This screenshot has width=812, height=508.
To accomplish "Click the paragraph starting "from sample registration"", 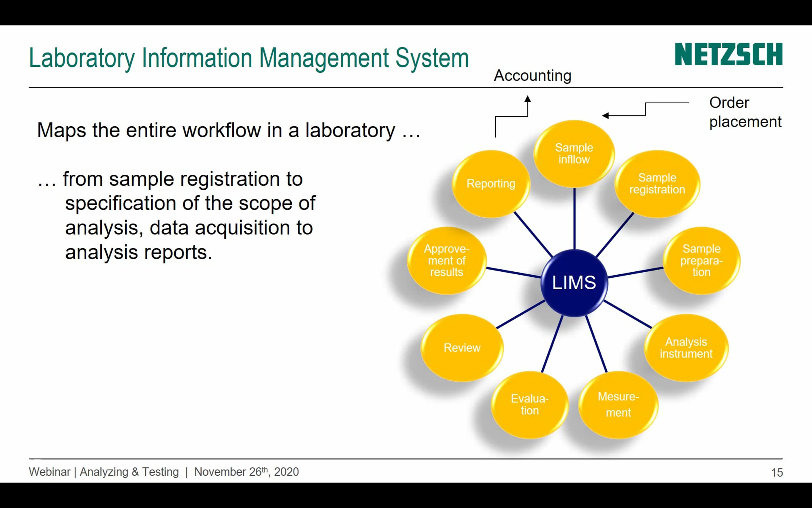I will coord(183,216).
